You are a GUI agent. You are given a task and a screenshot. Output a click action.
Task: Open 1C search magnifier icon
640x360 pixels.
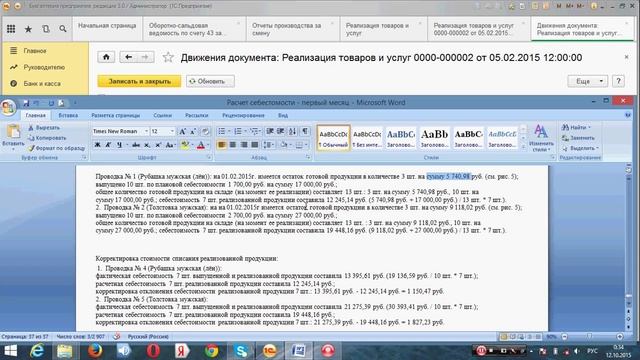(x=63, y=29)
